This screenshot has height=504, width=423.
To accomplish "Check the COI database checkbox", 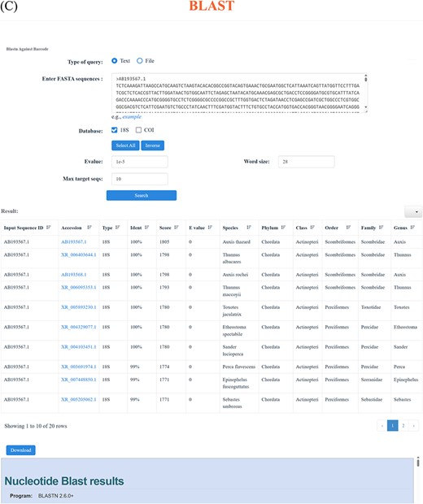I will (138, 130).
